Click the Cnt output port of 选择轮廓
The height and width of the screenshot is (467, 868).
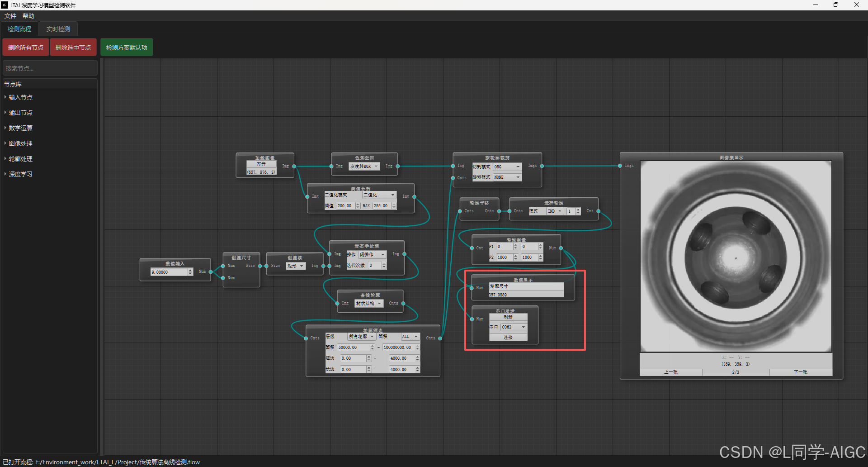[x=598, y=211]
